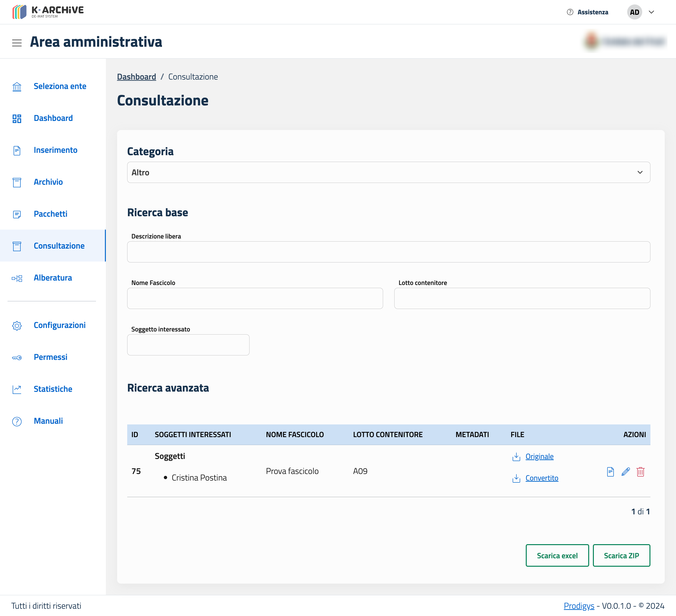Click the view document icon in Azioni
Viewport: 676px width, 616px height.
click(x=610, y=472)
